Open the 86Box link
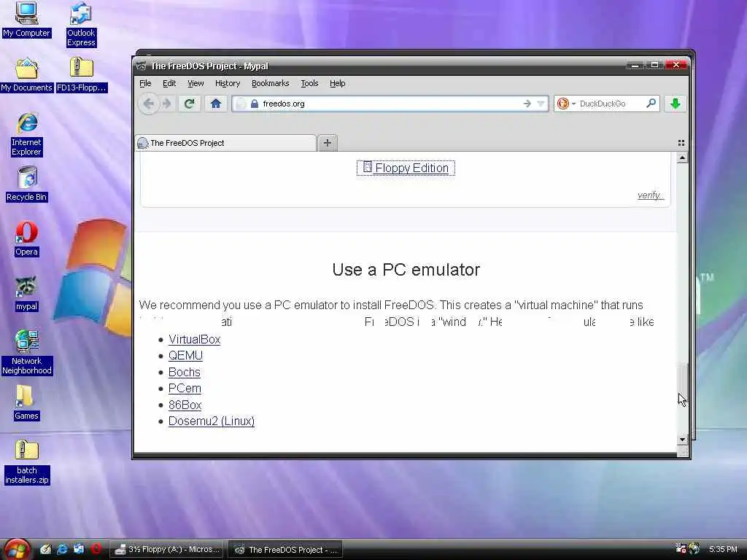 coord(185,405)
